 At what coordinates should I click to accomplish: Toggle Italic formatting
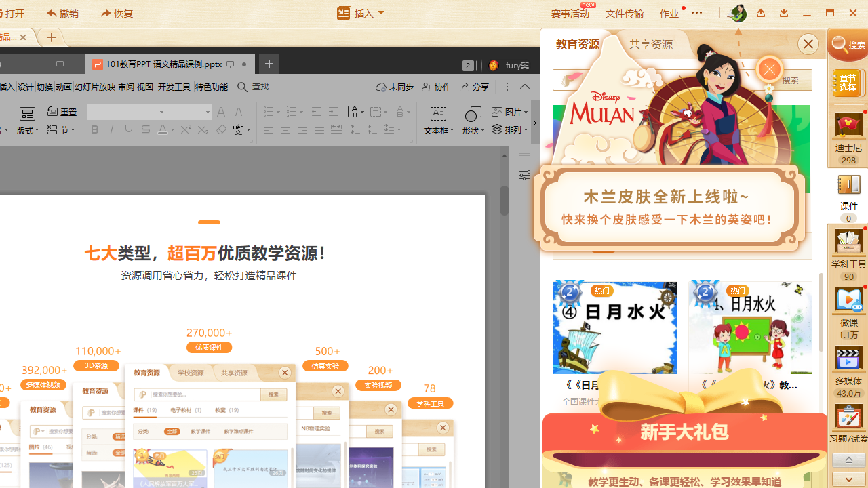[x=112, y=129]
